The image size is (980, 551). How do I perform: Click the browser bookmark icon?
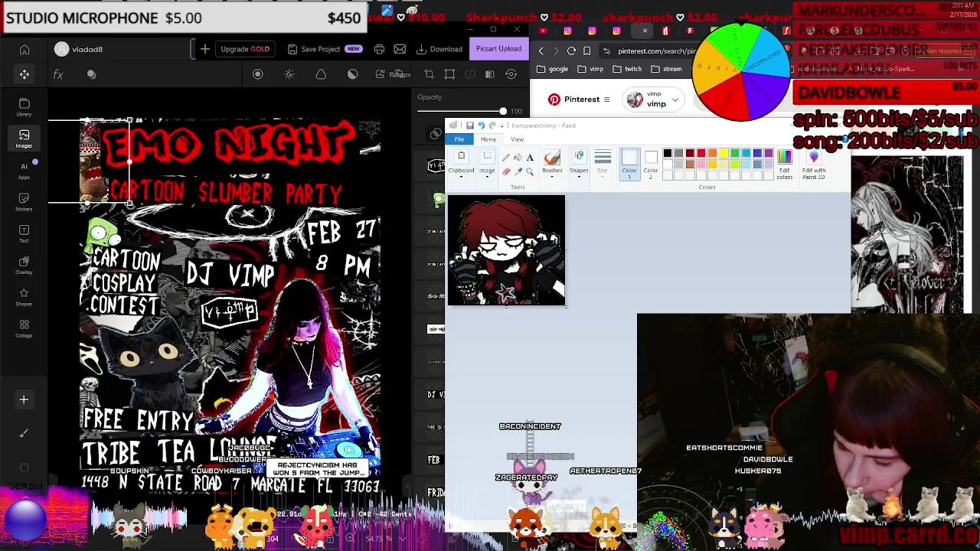tap(587, 51)
